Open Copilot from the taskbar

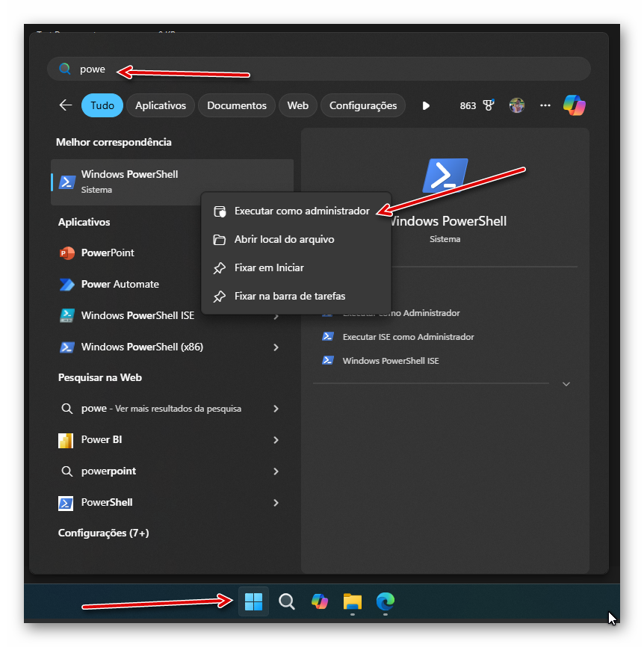pos(319,601)
